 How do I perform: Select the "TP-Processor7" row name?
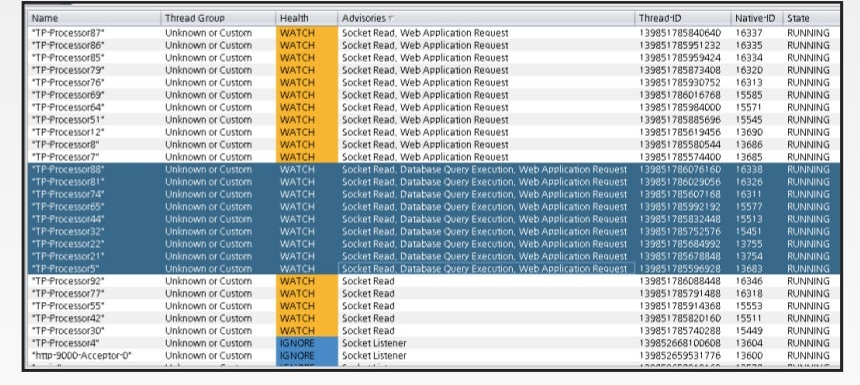coord(66,157)
